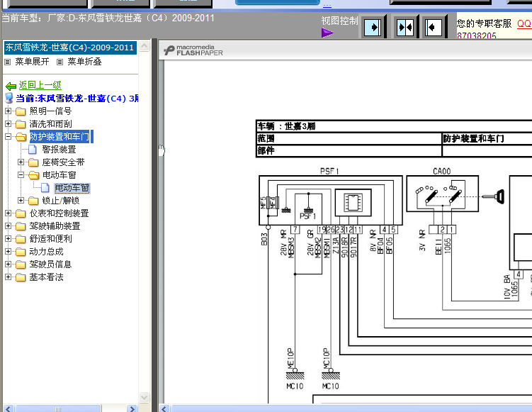Collapse the 防护装置和车门 tree node
Viewport: 532px width, 412px height.
[x=8, y=137]
